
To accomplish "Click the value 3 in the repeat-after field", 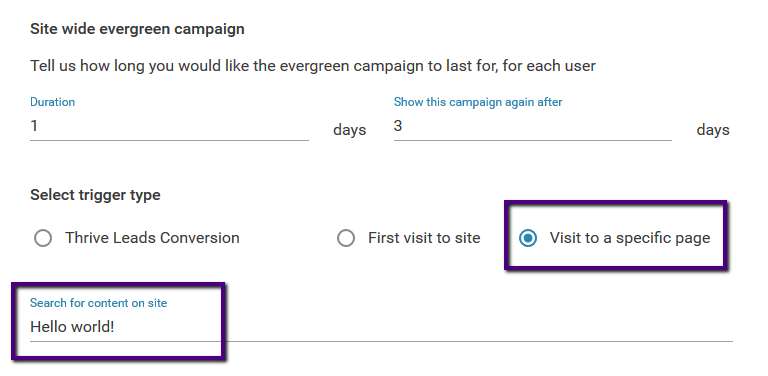I will 398,126.
